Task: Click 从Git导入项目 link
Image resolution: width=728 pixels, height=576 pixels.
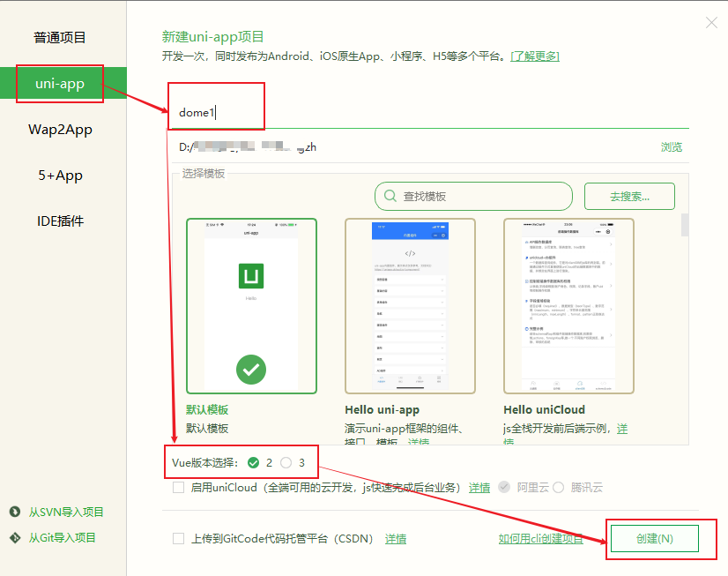Action: 63,538
